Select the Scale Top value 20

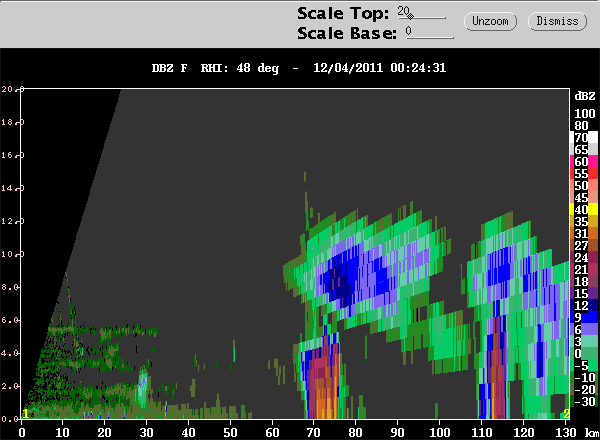pos(403,11)
